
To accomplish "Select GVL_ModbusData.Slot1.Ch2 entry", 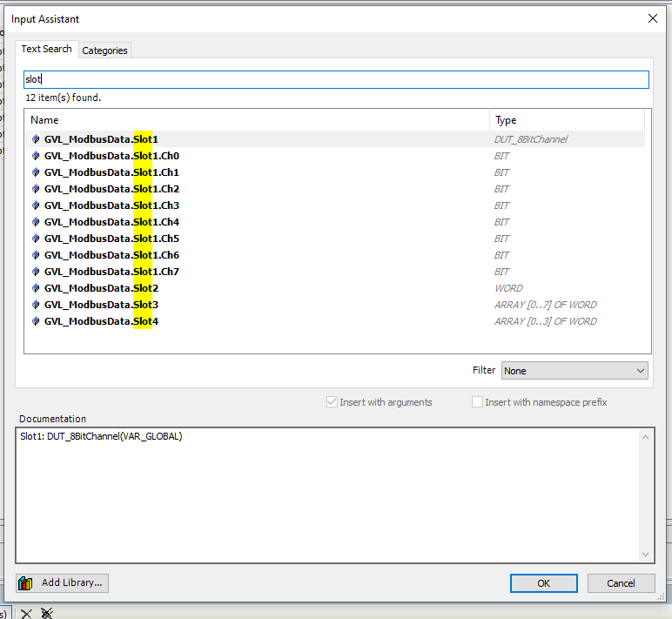I will tap(335, 189).
